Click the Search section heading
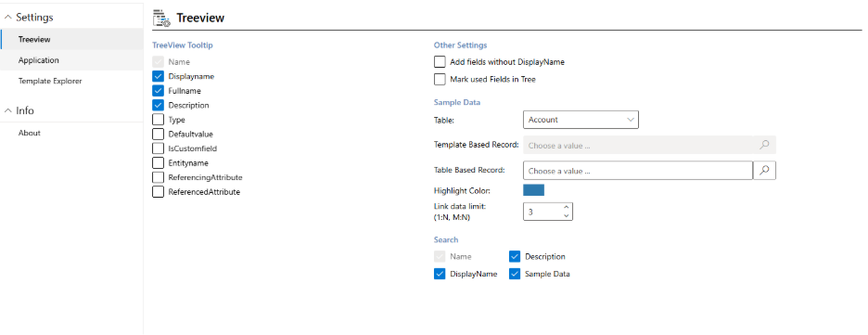This screenshot has width=868, height=335. coord(446,239)
